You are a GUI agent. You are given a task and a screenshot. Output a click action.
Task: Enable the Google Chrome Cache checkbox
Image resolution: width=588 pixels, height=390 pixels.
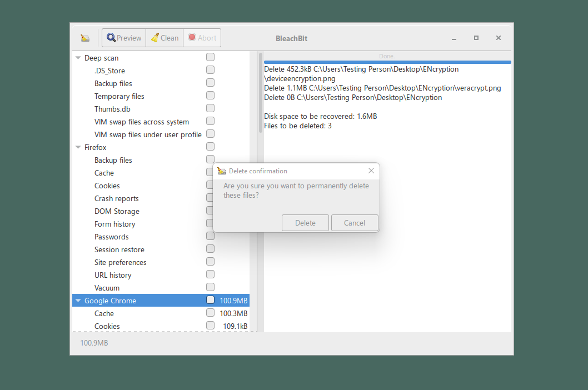coord(211,313)
